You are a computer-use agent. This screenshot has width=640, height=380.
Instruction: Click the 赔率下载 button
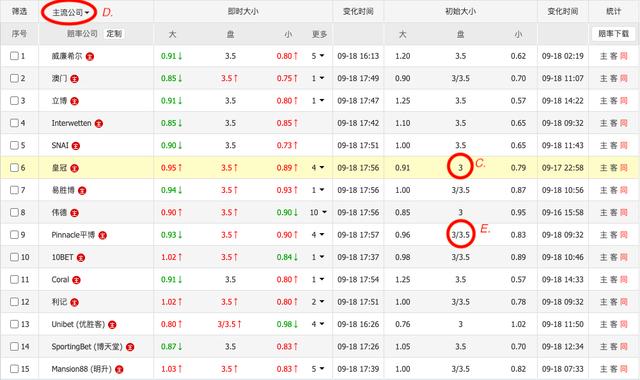(613, 34)
